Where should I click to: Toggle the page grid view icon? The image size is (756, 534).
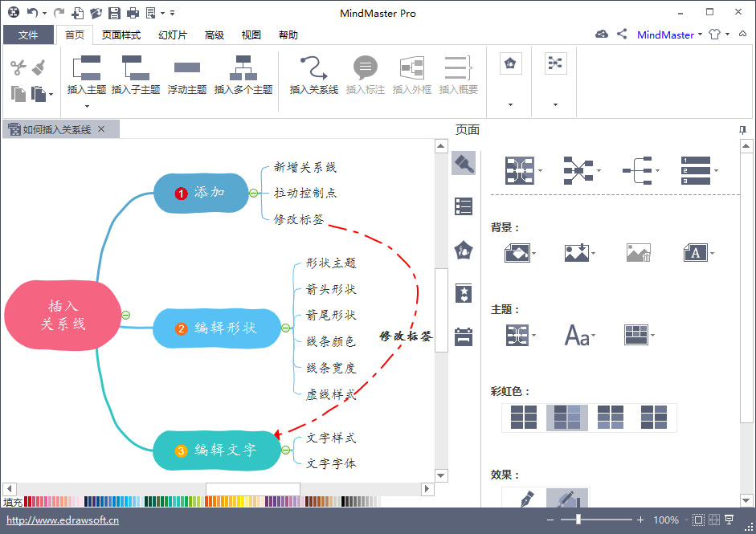(x=713, y=520)
